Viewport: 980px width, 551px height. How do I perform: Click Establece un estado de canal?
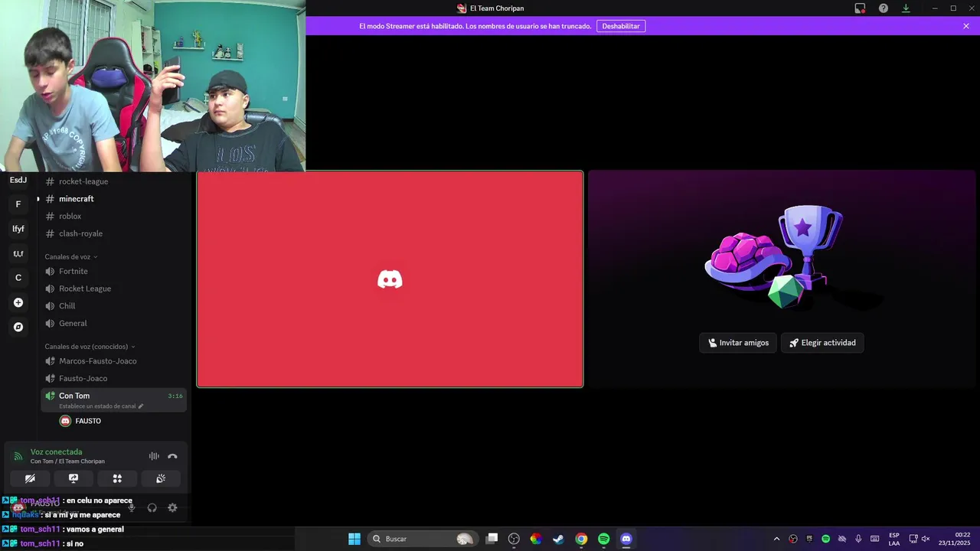101,406
